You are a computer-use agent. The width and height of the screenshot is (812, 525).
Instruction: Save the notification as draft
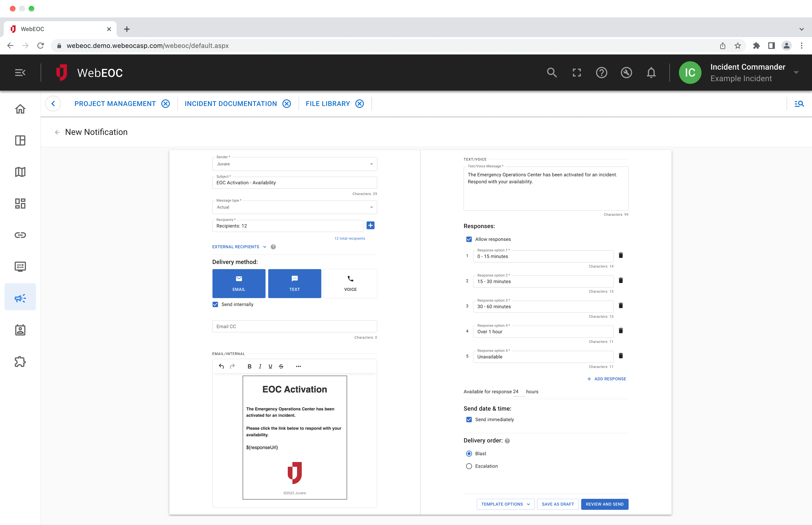[558, 504]
